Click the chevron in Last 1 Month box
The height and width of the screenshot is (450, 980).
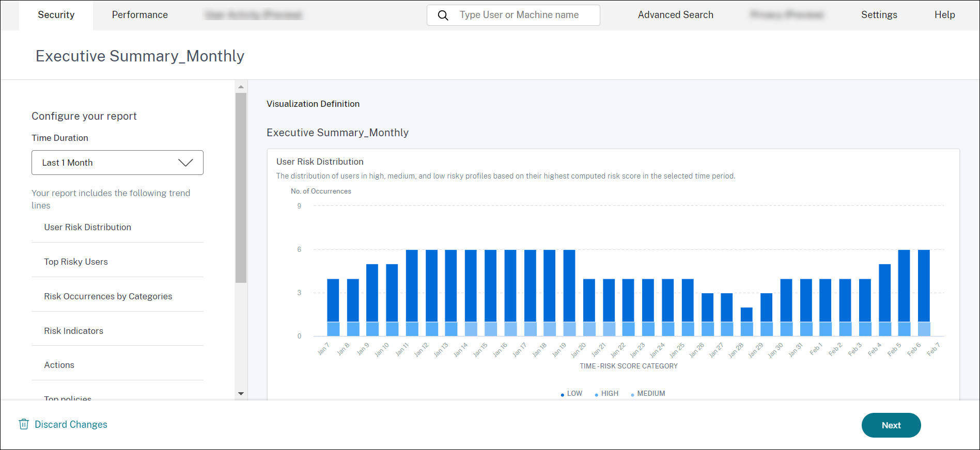point(185,163)
